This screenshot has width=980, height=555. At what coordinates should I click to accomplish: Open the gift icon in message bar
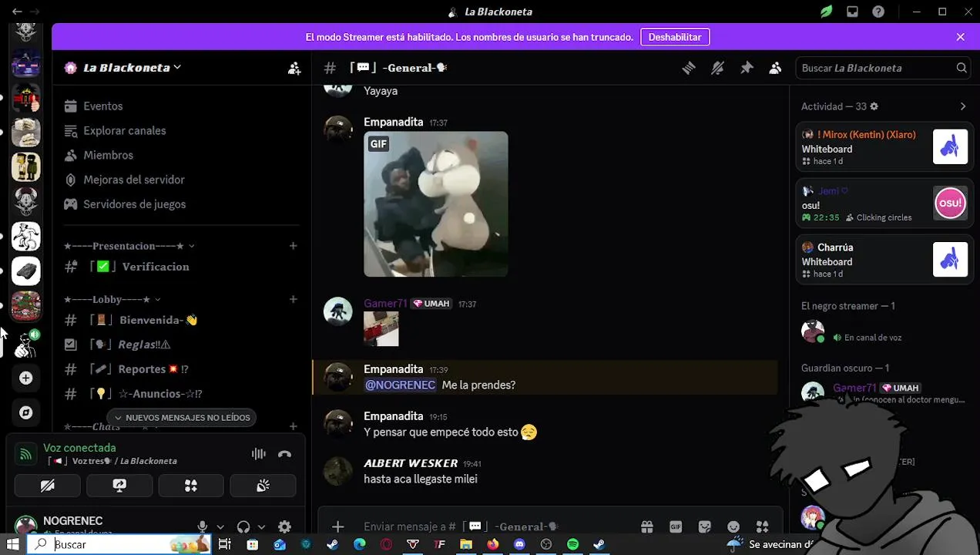646,526
